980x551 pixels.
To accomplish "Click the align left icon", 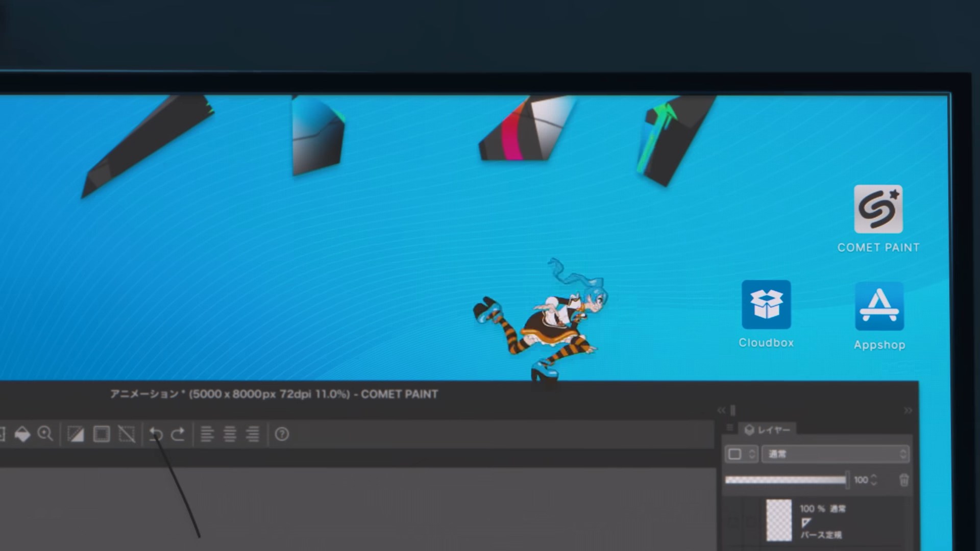I will pos(207,434).
